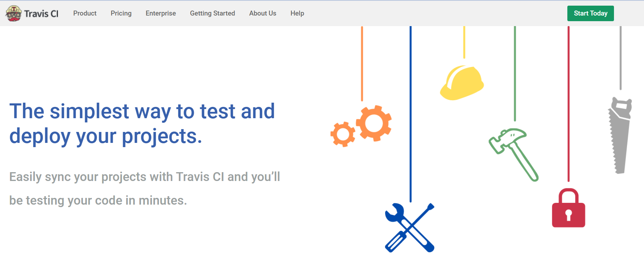The image size is (644, 278).
Task: Navigate to About Us
Action: tap(263, 13)
